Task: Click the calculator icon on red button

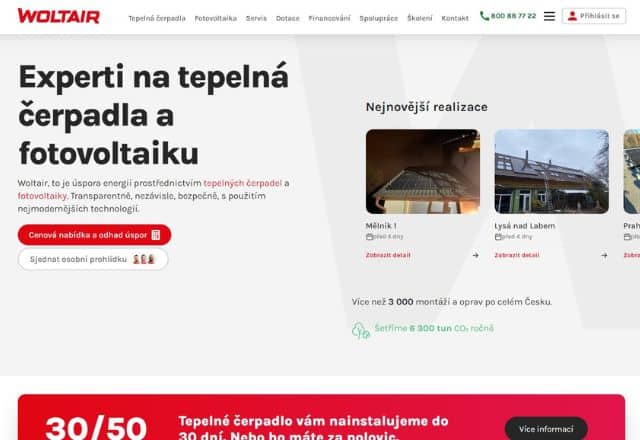Action: click(156, 235)
